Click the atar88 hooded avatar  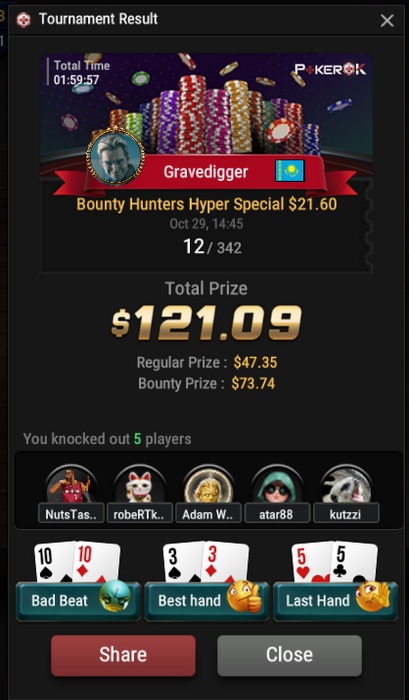tap(277, 486)
